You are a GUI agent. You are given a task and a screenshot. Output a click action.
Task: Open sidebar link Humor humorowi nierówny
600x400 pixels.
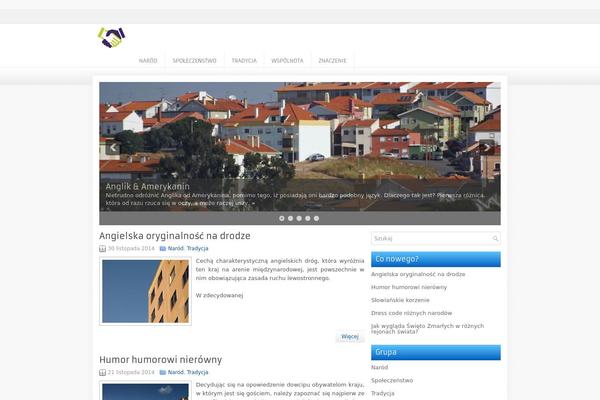click(409, 287)
